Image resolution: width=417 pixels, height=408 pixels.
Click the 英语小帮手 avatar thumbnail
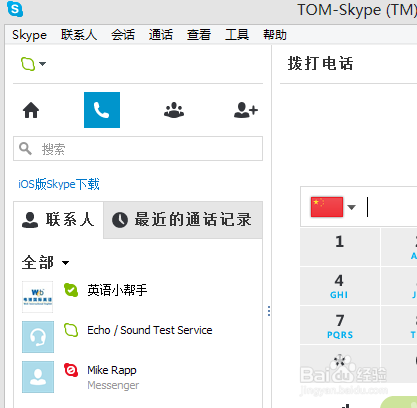tap(38, 297)
